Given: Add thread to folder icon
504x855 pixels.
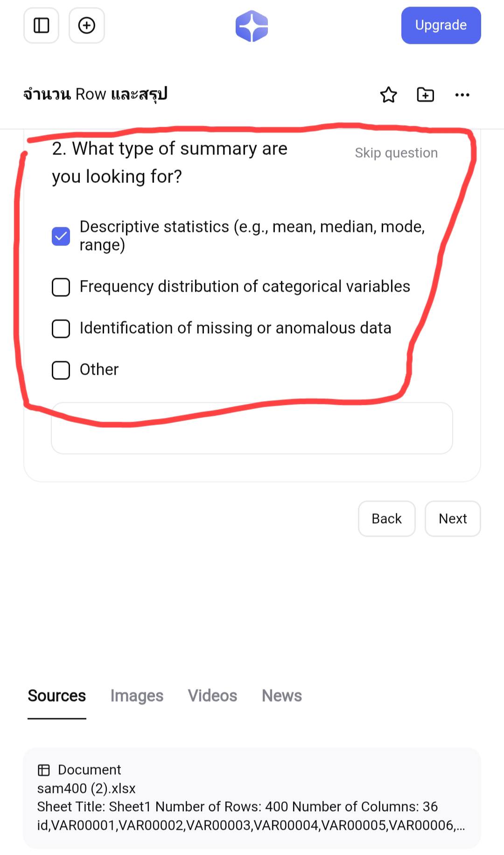Looking at the screenshot, I should tap(425, 95).
